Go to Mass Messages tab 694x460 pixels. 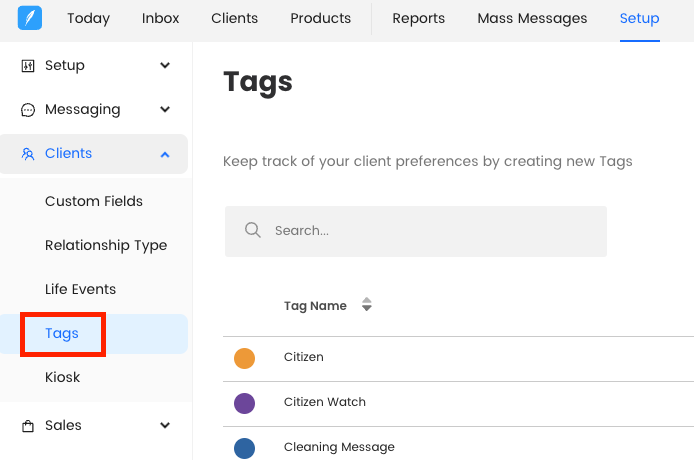532,19
